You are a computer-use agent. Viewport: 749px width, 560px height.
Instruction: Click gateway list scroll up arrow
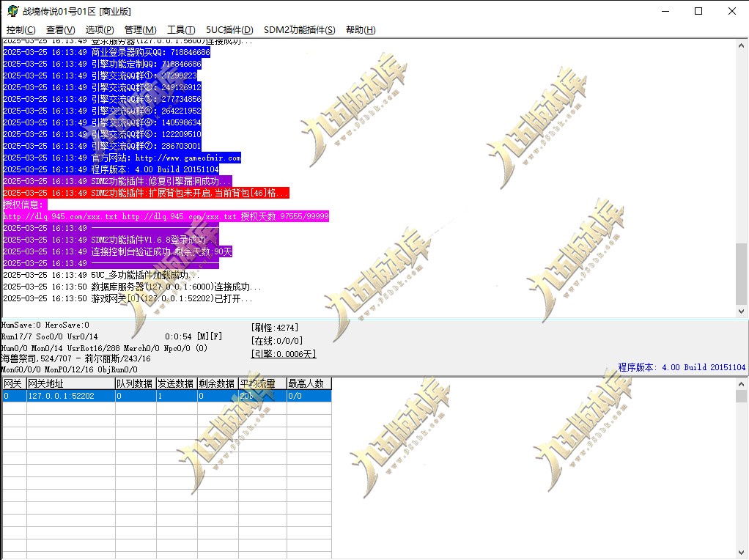[x=741, y=384]
